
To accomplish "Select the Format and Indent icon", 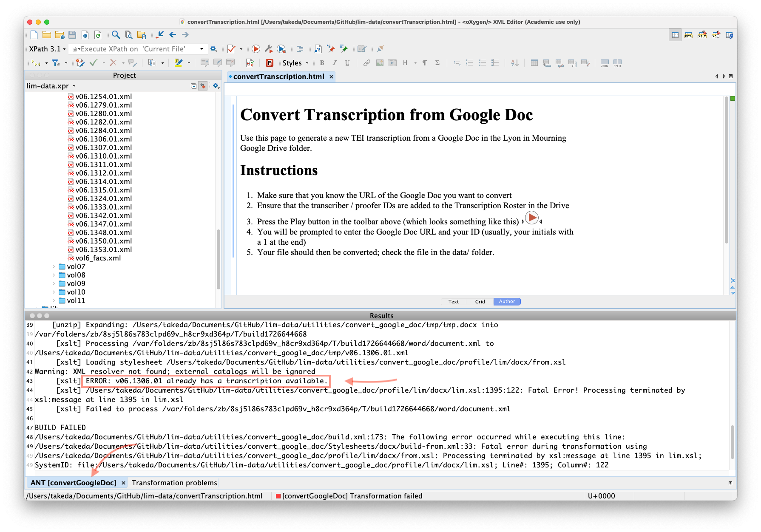I will (x=299, y=49).
